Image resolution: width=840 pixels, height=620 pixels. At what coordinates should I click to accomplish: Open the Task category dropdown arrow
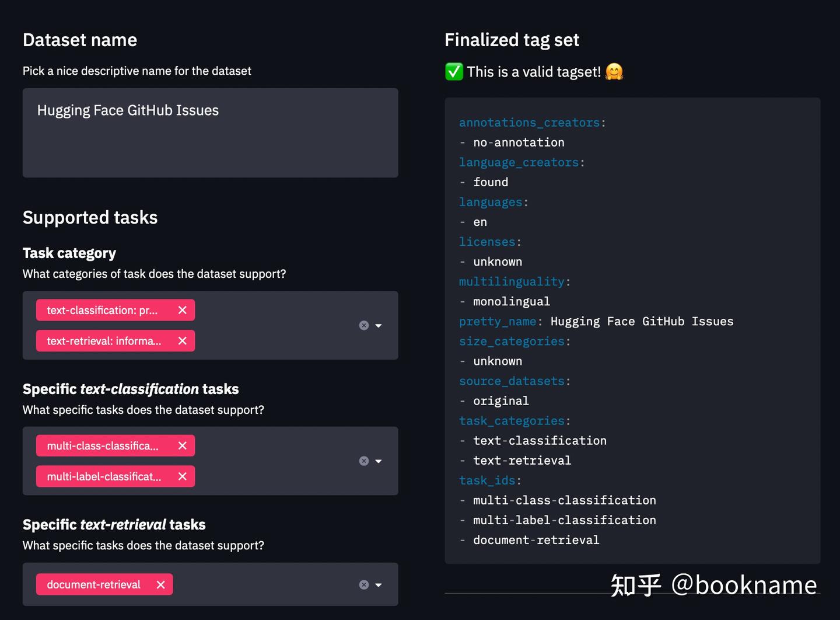coord(379,325)
